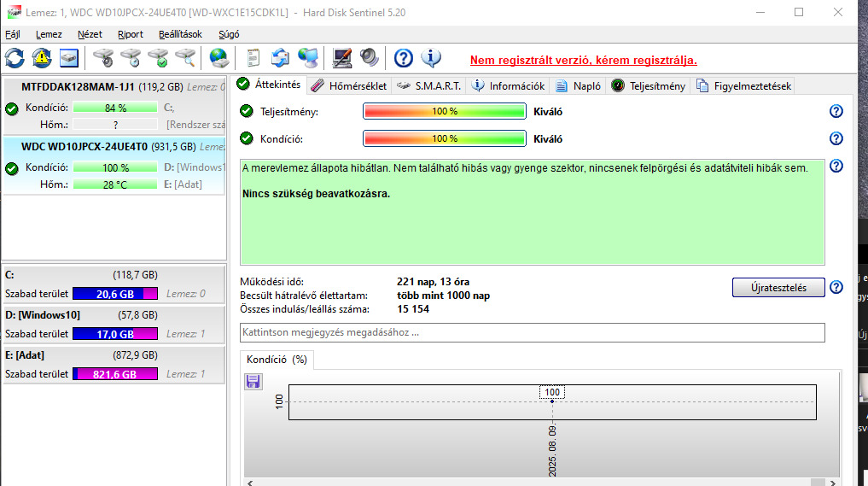Click the blue info bubble toolbar icon

point(431,57)
